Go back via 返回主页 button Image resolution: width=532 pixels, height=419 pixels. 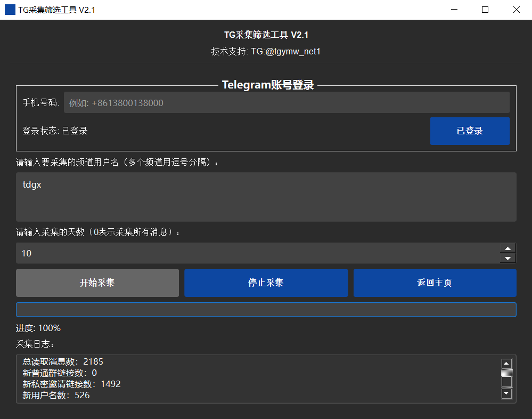(x=435, y=283)
